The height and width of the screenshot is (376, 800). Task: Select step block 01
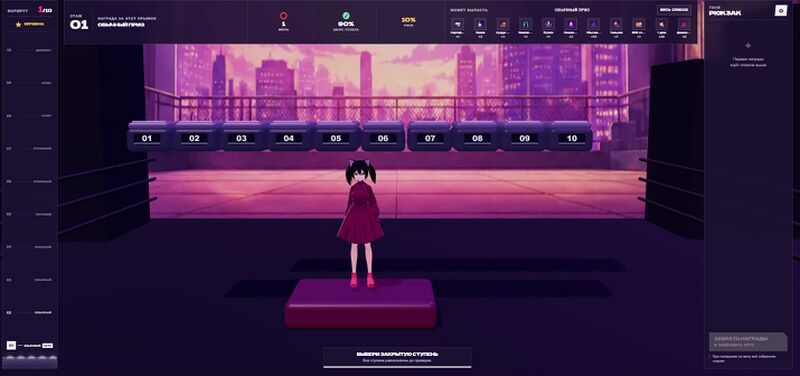click(x=147, y=136)
